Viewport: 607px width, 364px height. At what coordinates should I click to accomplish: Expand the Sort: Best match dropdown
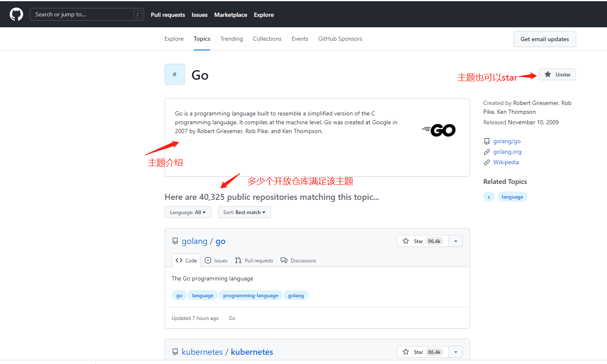pyautogui.click(x=244, y=212)
